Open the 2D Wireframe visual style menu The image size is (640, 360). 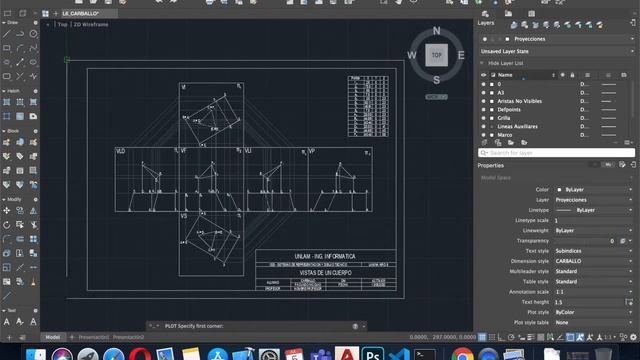point(91,24)
